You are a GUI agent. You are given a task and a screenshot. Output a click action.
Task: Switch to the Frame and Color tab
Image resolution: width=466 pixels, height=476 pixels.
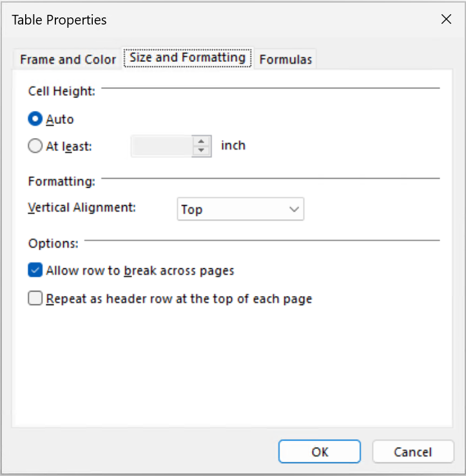coord(68,59)
